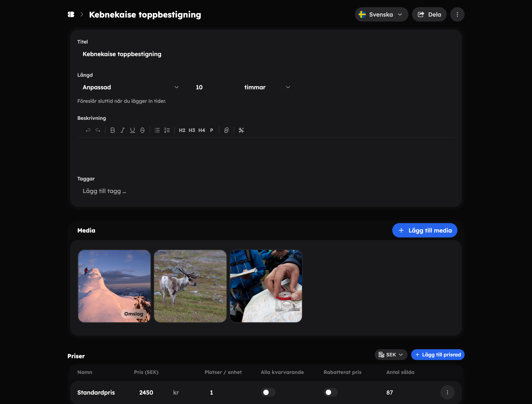Toggle strikethrough formatting
The width and height of the screenshot is (532, 404).
coord(142,130)
